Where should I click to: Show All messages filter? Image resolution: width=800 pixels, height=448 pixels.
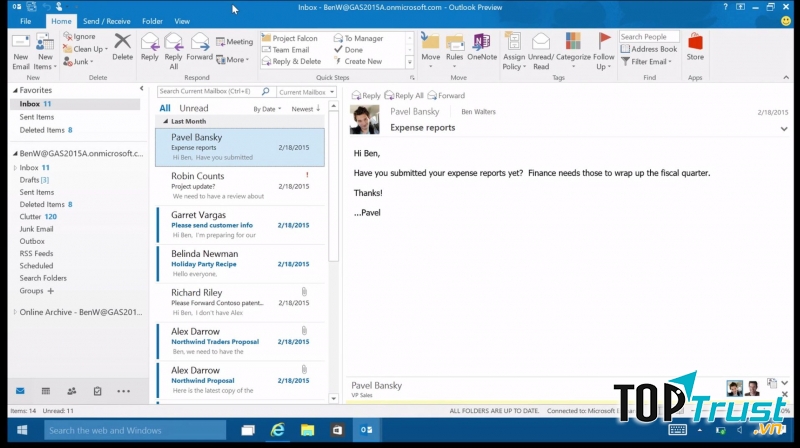pyautogui.click(x=165, y=108)
